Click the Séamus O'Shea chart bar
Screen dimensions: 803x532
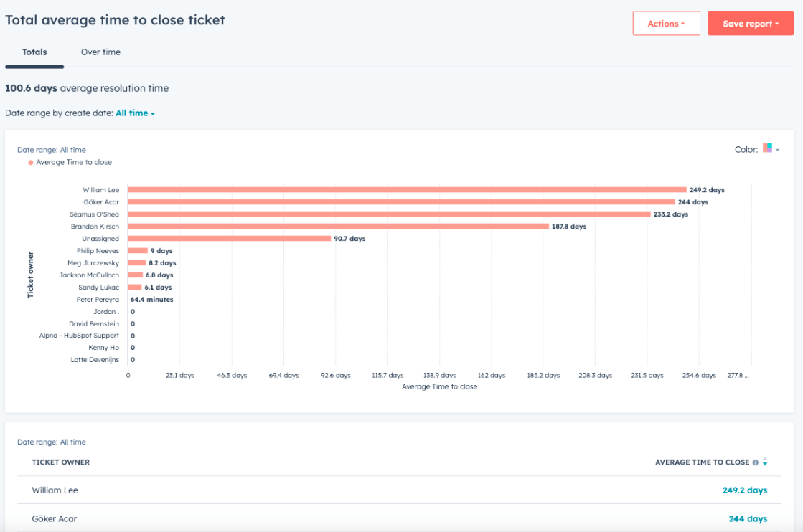tap(389, 214)
